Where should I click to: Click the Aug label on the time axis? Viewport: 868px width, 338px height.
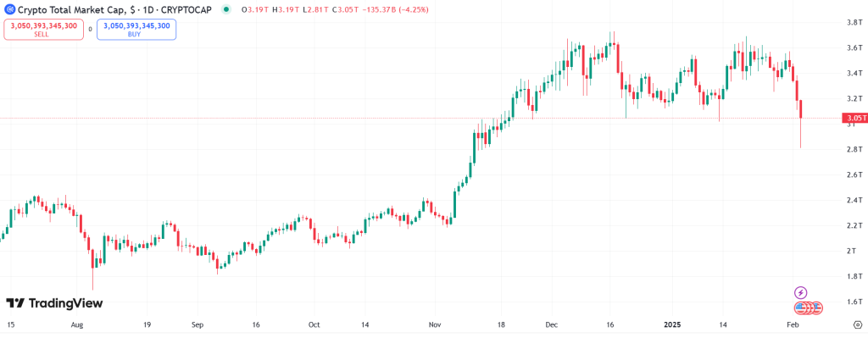pyautogui.click(x=77, y=324)
